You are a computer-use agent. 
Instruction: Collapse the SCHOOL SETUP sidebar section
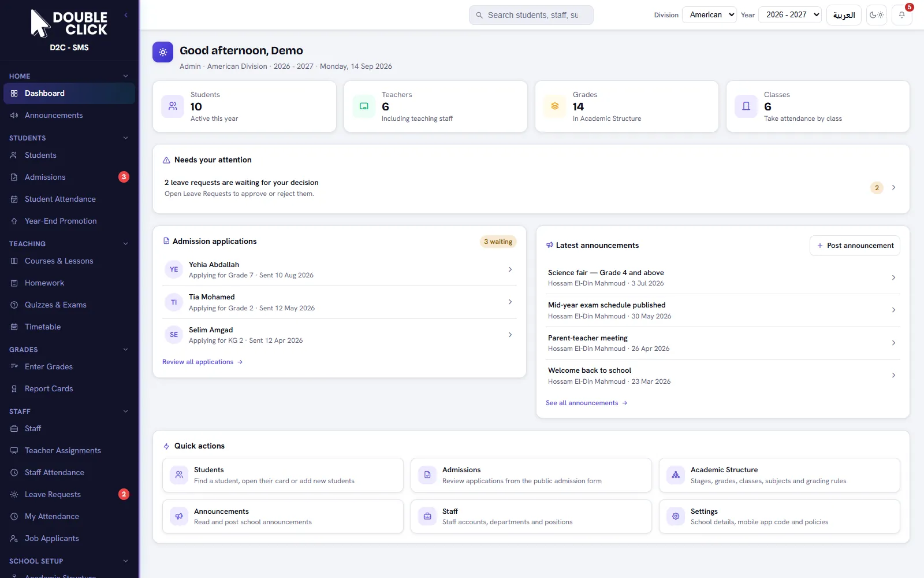pyautogui.click(x=125, y=561)
